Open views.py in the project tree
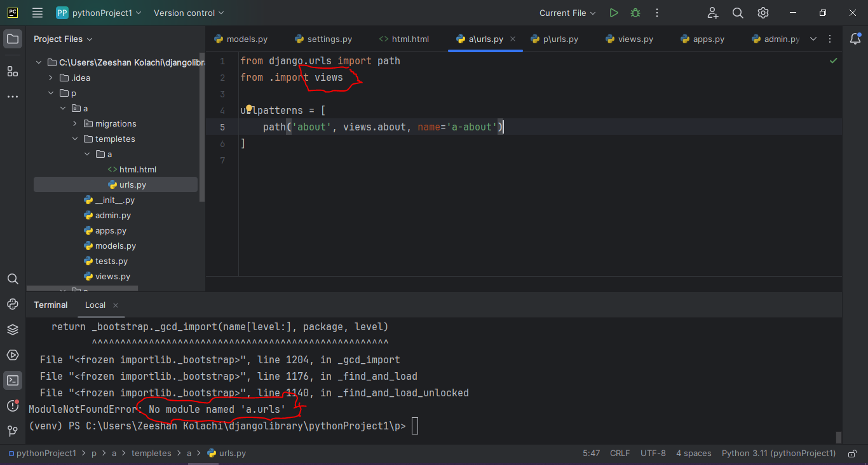Screen dimensions: 868x465 (x=112, y=276)
